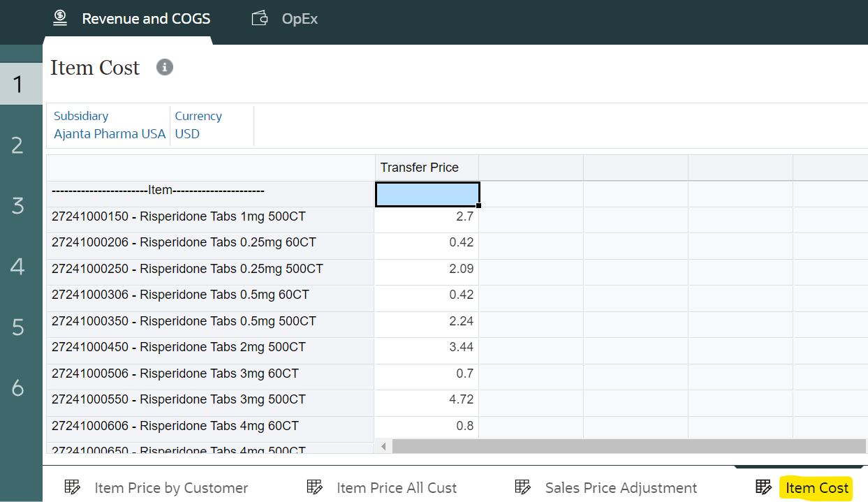Image resolution: width=868 pixels, height=502 pixels.
Task: Select Risperidone Tabs 1mg 500CT price cell
Action: 427,217
